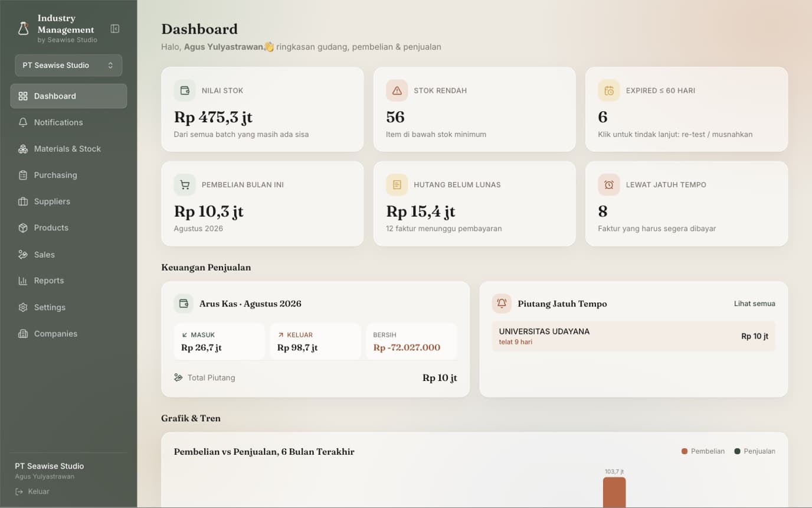Click the Pembelian vs Penjualan chart title
Viewport: 812px width, 508px height.
tap(264, 452)
